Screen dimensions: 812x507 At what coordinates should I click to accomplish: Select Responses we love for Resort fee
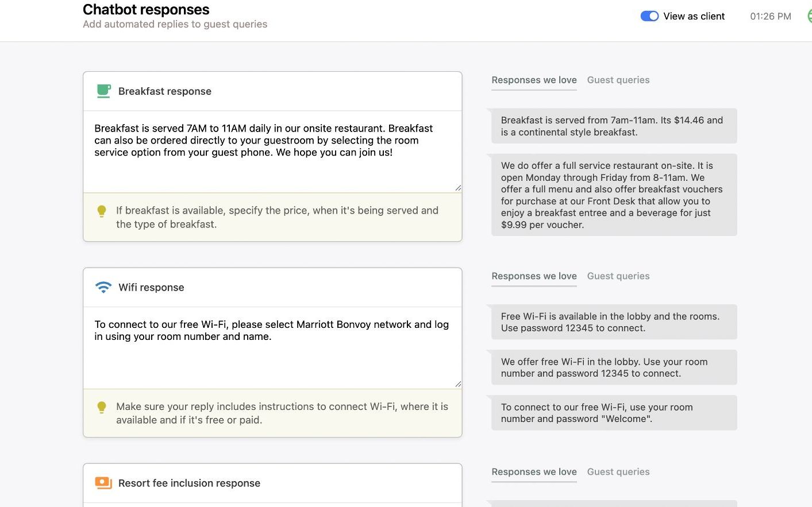click(534, 472)
